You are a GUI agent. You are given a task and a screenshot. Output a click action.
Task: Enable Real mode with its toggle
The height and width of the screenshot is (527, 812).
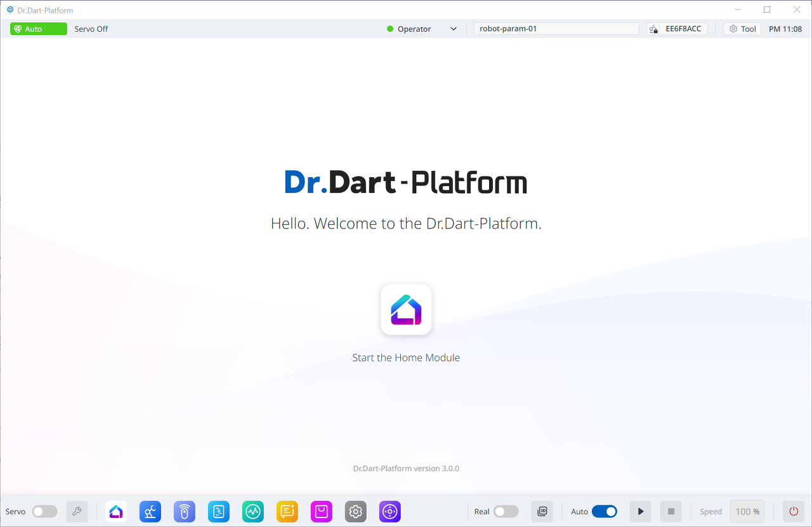506,511
